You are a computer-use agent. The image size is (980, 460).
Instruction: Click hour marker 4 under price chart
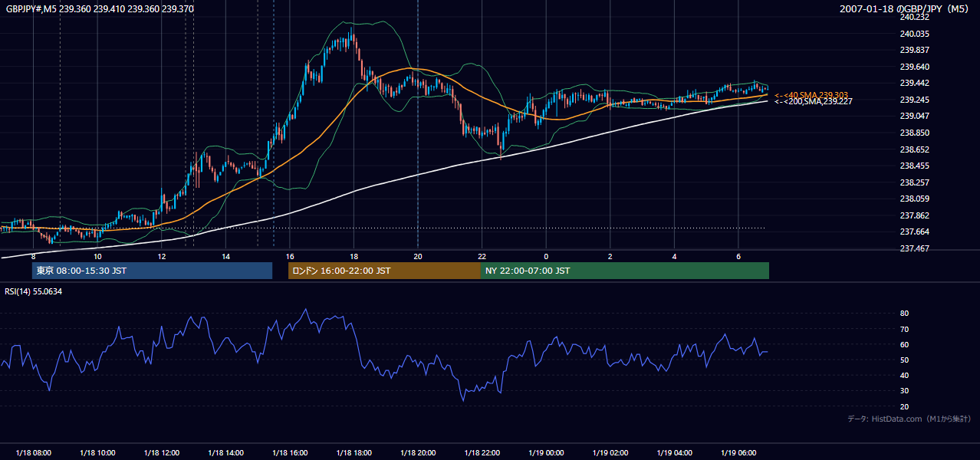674,256
